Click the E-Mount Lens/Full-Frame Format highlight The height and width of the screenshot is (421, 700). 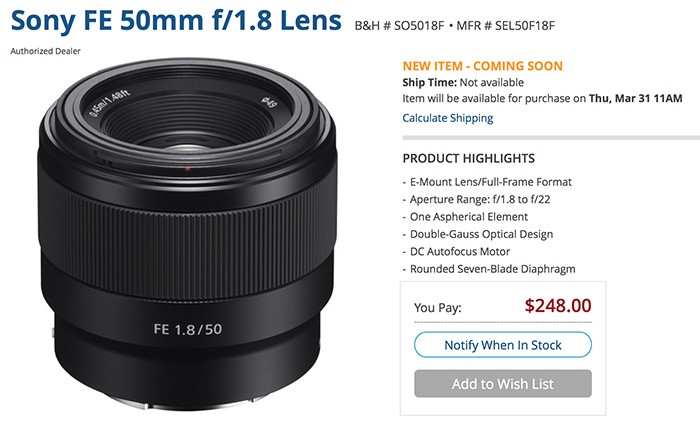491,182
